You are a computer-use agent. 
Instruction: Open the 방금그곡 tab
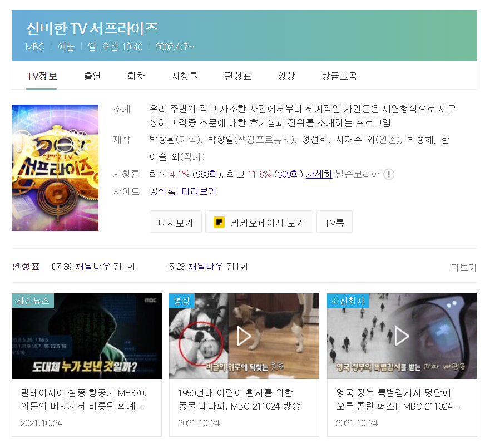339,76
